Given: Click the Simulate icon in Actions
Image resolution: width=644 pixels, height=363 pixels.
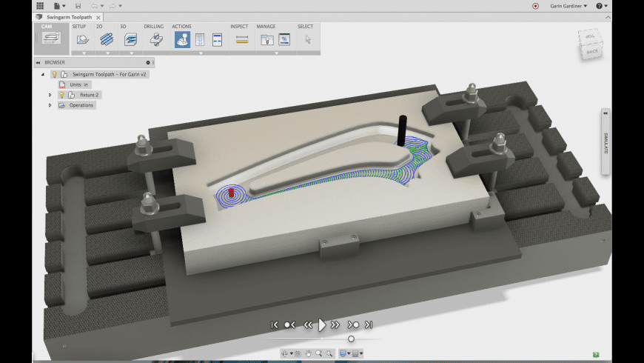Looking at the screenshot, I should click(x=181, y=40).
